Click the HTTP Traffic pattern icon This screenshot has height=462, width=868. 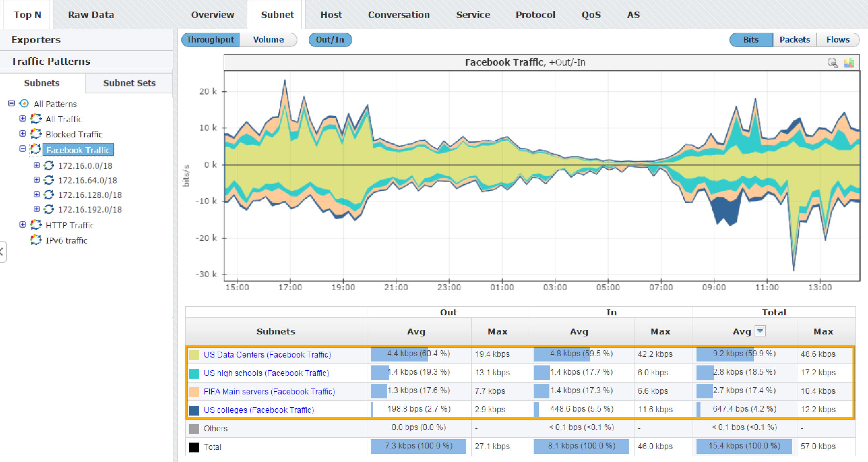36,225
